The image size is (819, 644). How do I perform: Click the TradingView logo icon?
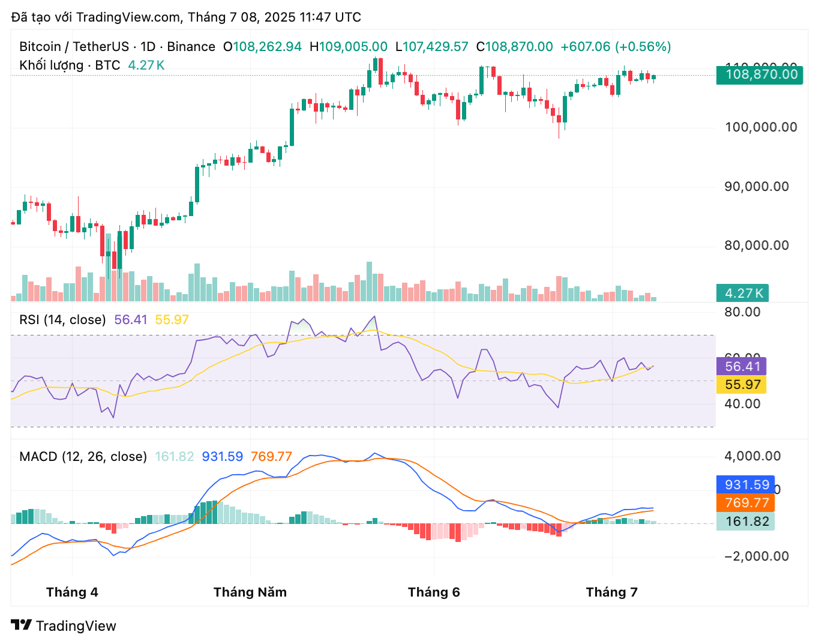(21, 625)
